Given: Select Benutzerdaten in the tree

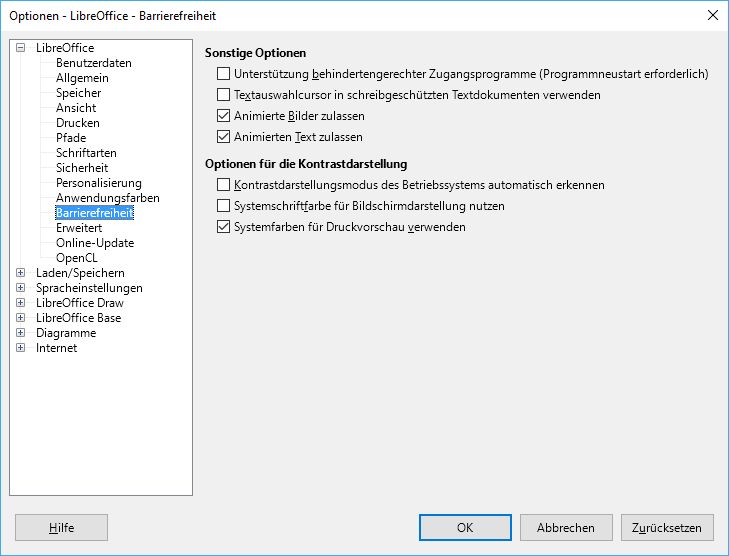Looking at the screenshot, I should tap(93, 63).
